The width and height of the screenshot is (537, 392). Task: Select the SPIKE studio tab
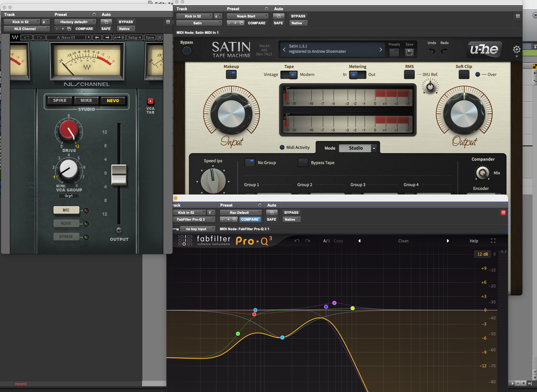(x=60, y=101)
